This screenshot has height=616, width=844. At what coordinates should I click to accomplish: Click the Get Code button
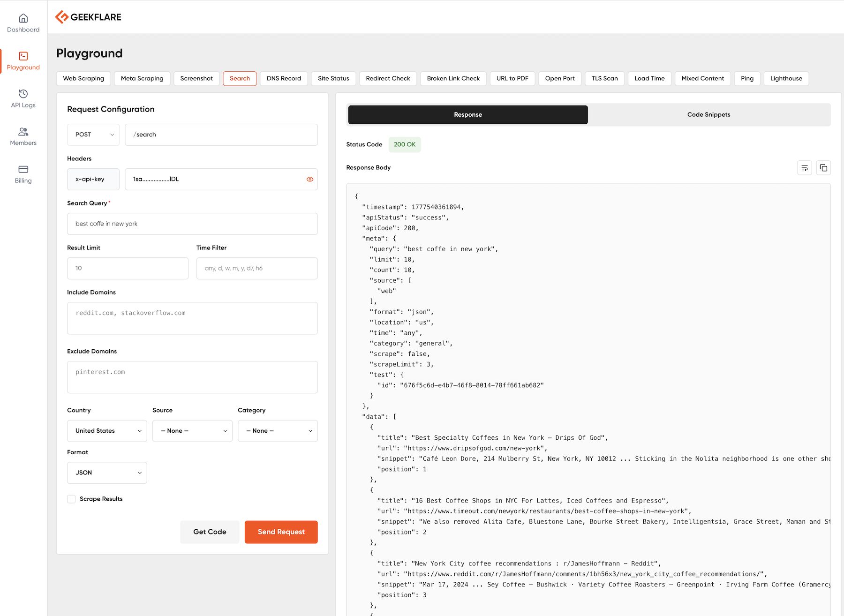(x=210, y=532)
